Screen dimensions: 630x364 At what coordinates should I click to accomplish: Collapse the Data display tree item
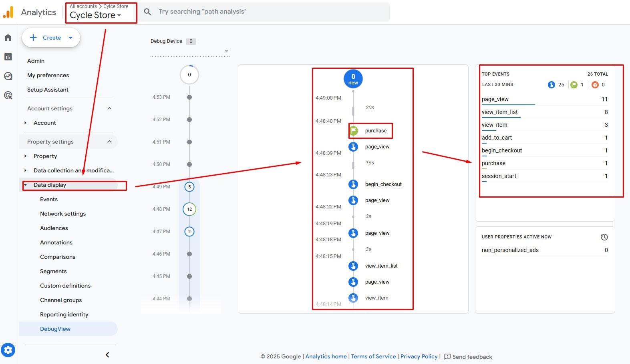tap(26, 185)
